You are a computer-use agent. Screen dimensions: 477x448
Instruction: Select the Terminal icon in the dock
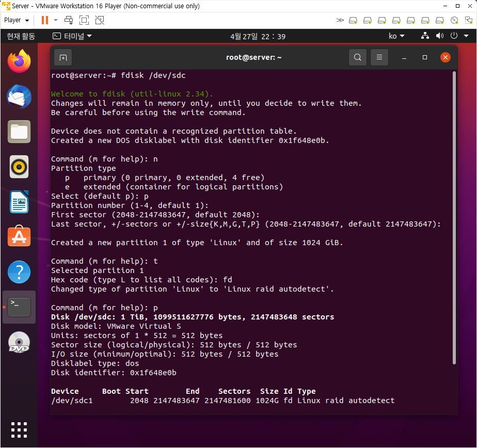(x=19, y=307)
